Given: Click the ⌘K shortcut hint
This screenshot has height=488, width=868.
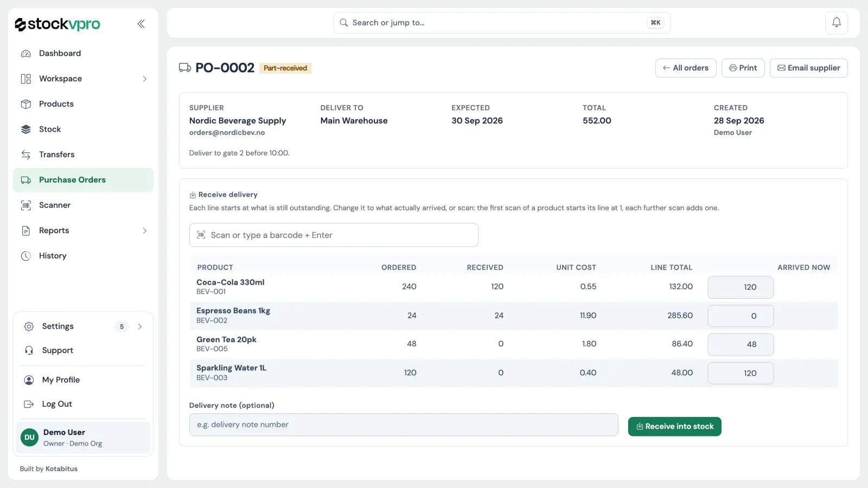Looking at the screenshot, I should coord(655,23).
